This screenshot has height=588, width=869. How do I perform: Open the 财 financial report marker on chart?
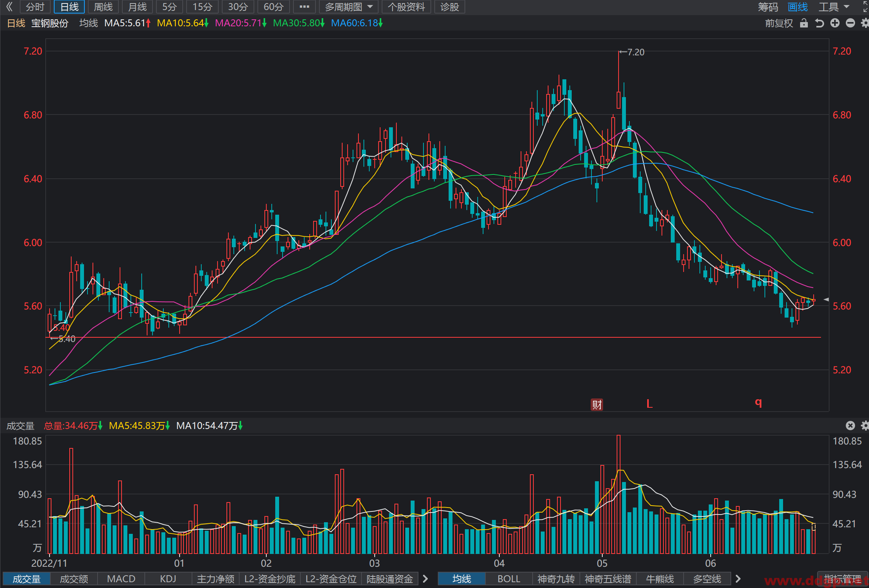(597, 405)
